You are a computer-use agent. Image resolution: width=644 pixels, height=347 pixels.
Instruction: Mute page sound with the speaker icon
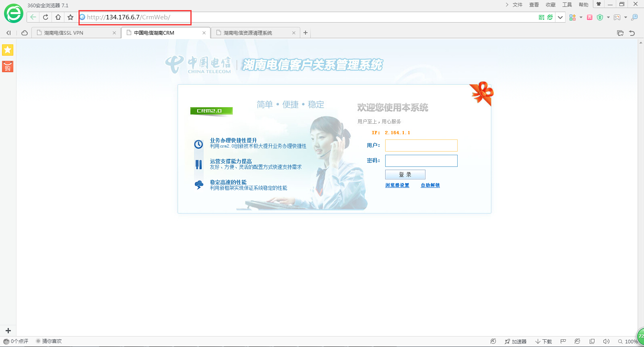click(x=606, y=341)
